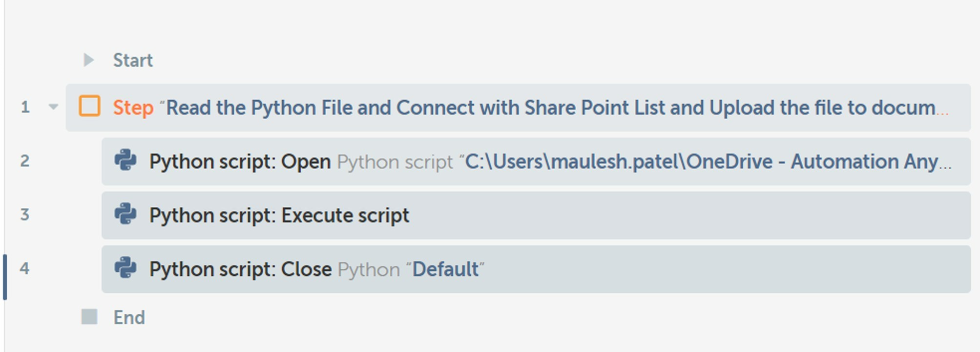Select line number 4
The image size is (980, 352).
point(25,268)
